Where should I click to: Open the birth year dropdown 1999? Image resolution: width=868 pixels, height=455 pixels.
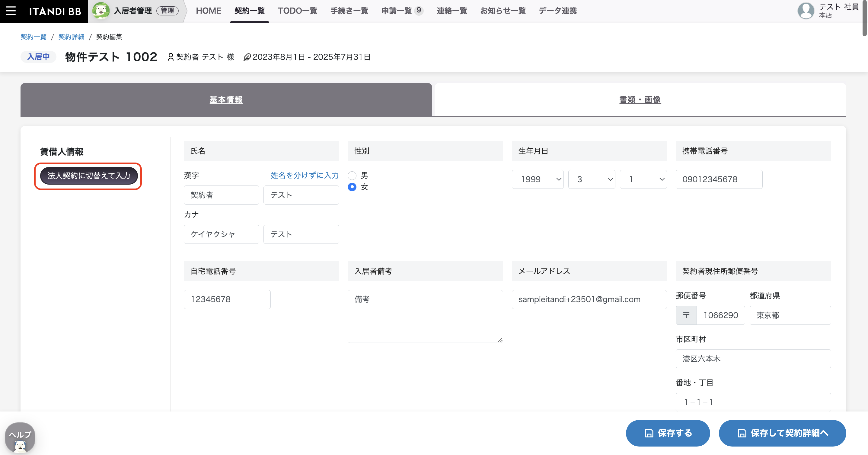point(538,179)
